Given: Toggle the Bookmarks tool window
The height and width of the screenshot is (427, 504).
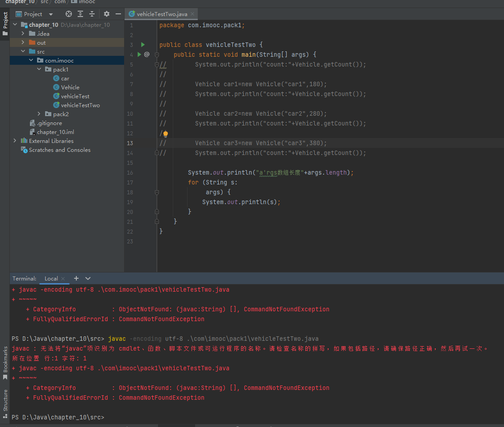Looking at the screenshot, I should [5, 363].
